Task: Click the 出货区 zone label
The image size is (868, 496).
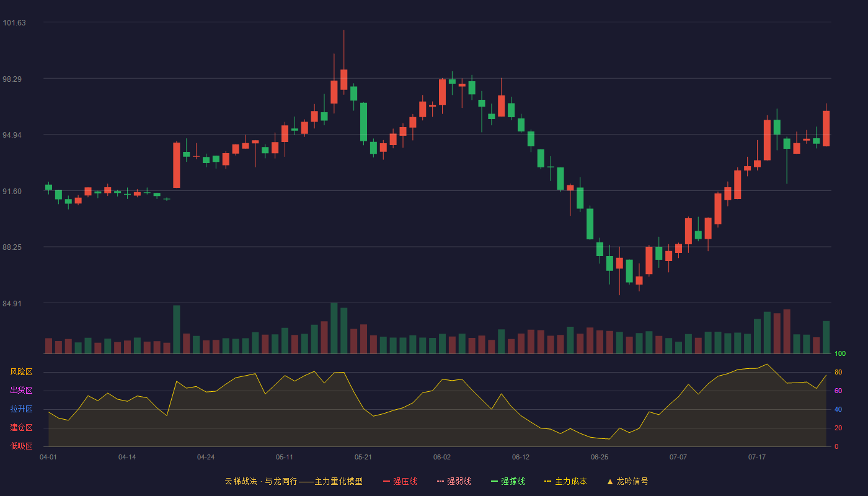Action: point(21,391)
